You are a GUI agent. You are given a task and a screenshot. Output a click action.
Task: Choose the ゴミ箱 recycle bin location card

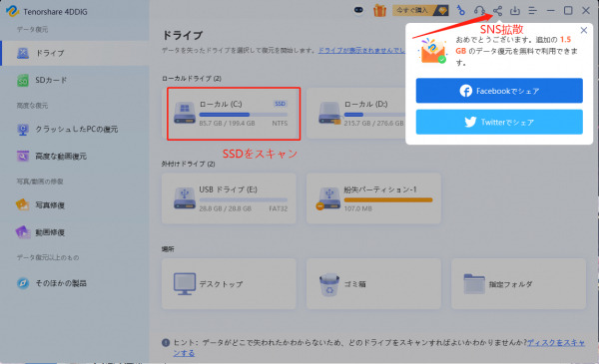(373, 284)
